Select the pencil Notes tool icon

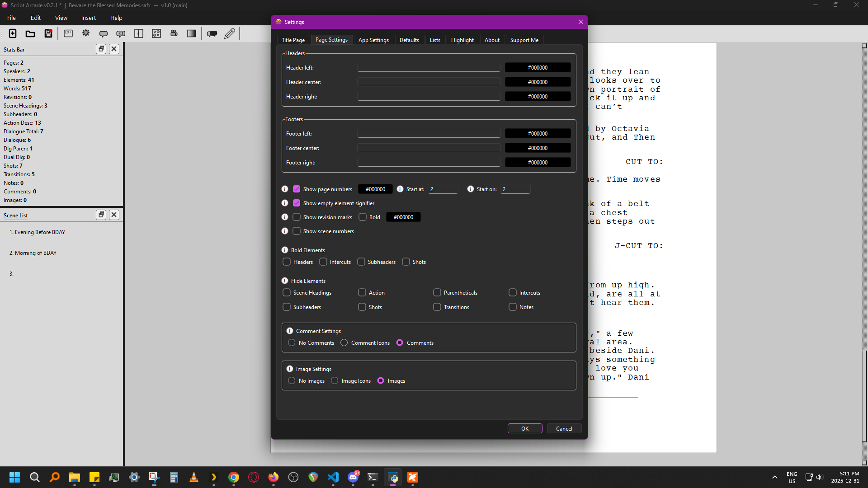coord(230,33)
